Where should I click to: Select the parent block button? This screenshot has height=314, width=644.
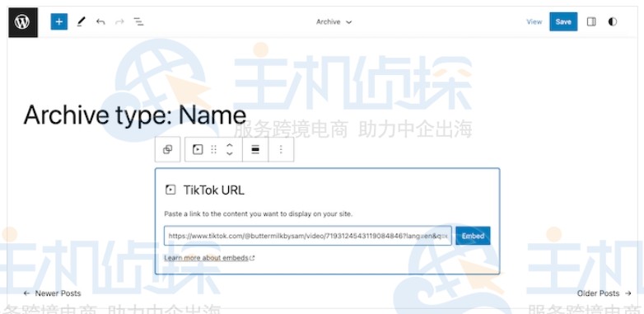(x=167, y=150)
